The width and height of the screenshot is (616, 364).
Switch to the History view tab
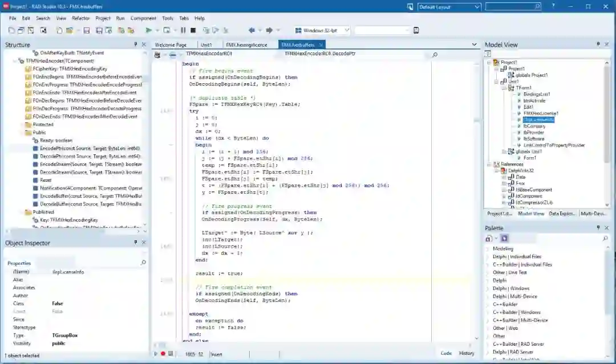466,353
